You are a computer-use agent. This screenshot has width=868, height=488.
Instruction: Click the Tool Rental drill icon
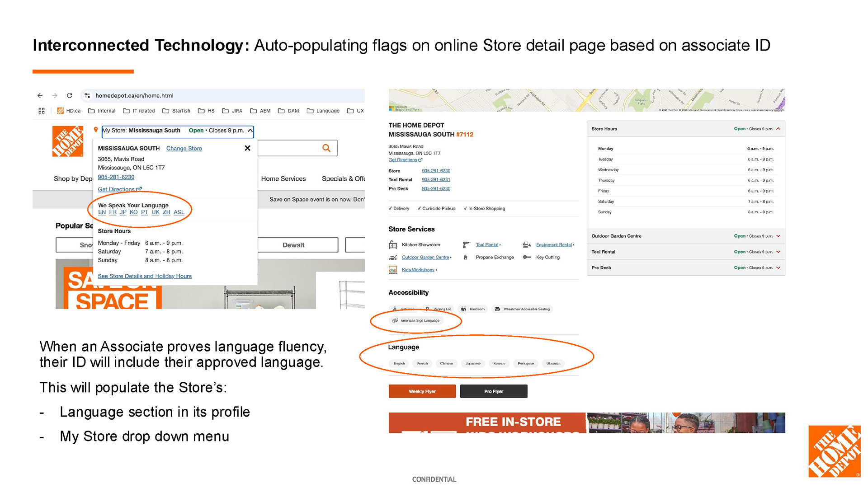pyautogui.click(x=467, y=245)
